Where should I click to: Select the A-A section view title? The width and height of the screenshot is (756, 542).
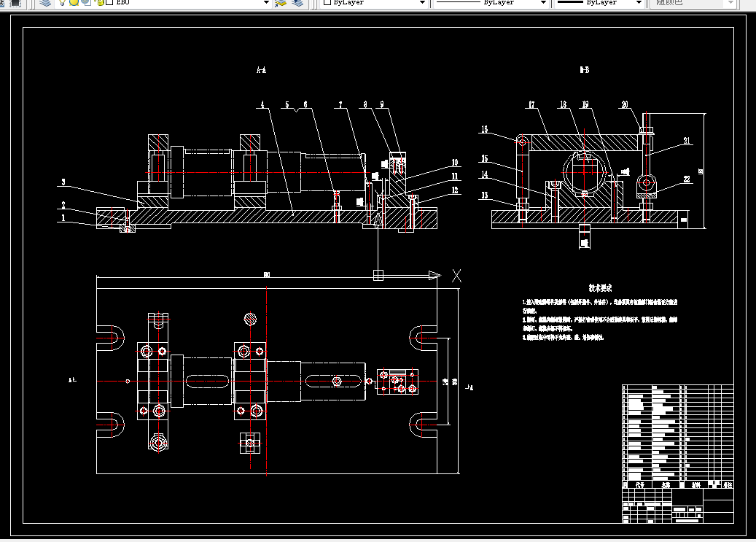[x=261, y=70]
